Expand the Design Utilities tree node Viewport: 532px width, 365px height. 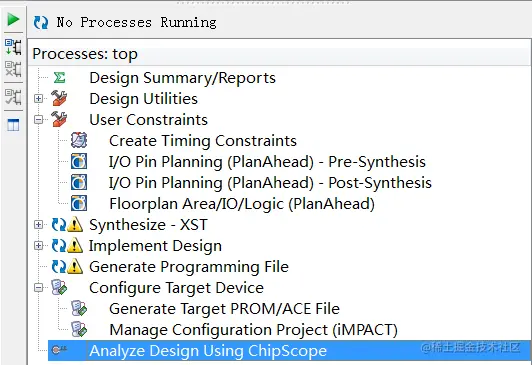(38, 98)
